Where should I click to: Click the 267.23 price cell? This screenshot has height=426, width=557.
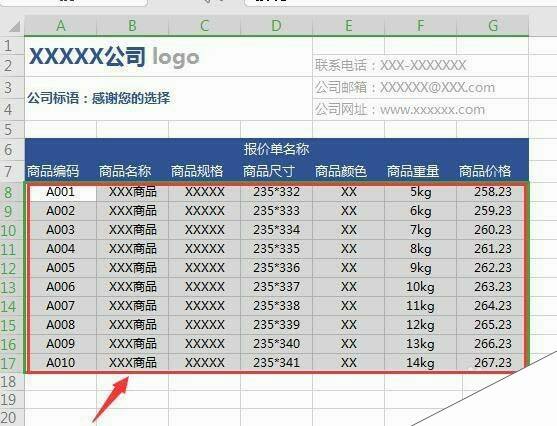point(492,363)
